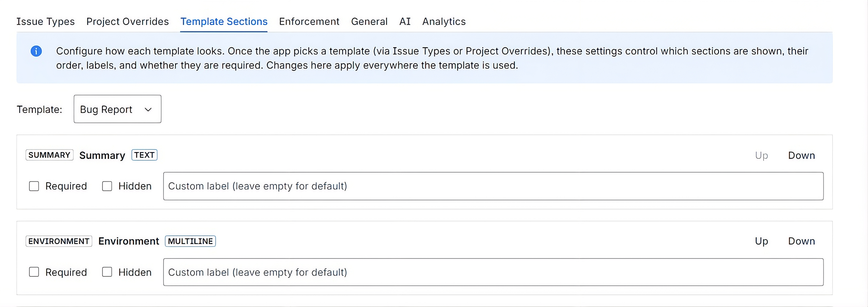Screen dimensions: 868x307
Task: Click Down for the Environment section
Action: [x=801, y=241]
